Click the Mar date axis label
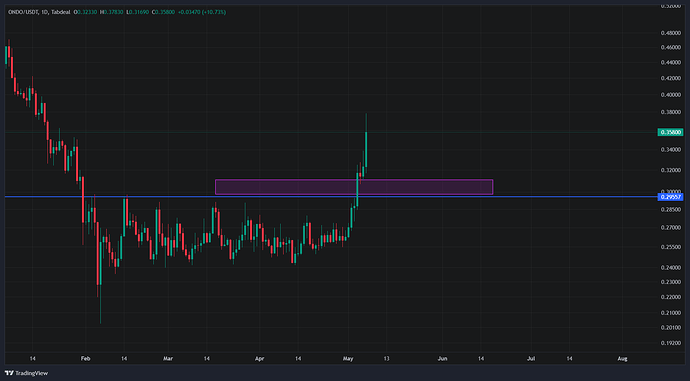Image resolution: width=690 pixels, height=381 pixels. click(x=168, y=359)
